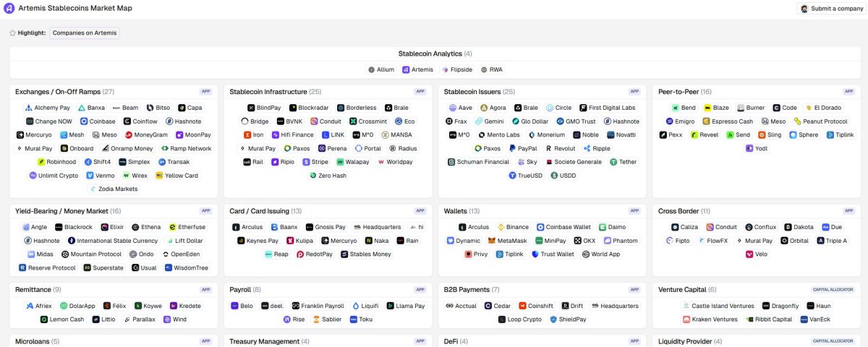Image resolution: width=868 pixels, height=347 pixels.
Task: Click the Flipside icon in Stablecoin Analytics
Action: (x=446, y=69)
